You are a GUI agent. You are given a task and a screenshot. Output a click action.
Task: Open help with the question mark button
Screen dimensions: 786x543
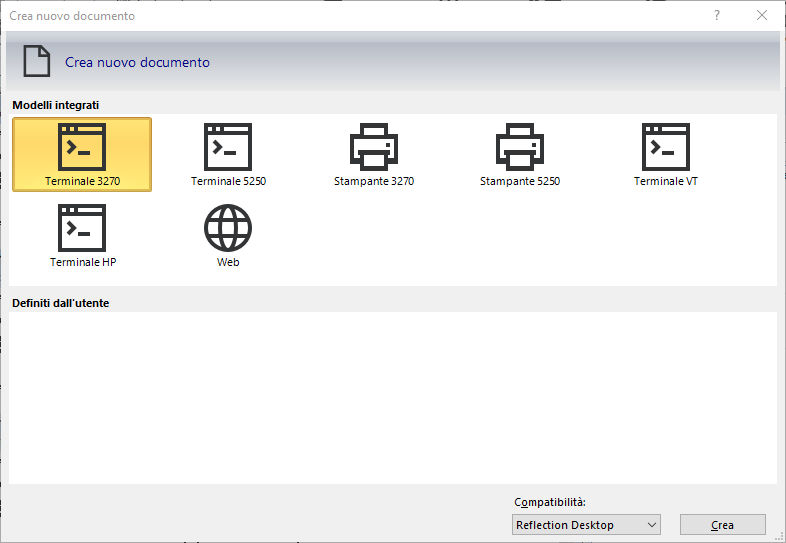pyautogui.click(x=716, y=15)
